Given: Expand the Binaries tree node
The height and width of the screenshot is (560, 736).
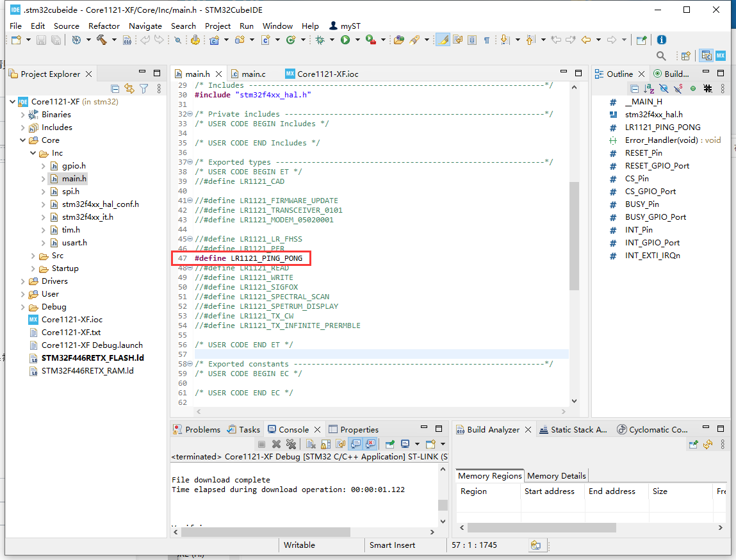Looking at the screenshot, I should pyautogui.click(x=22, y=115).
